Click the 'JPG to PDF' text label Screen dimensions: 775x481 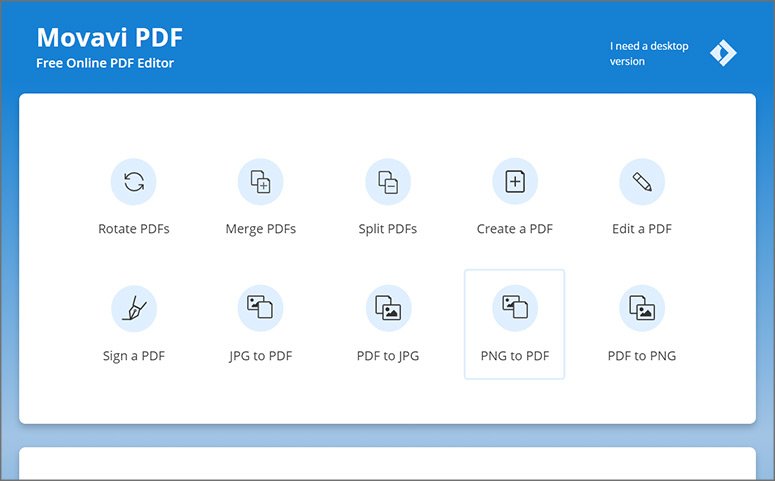coord(261,356)
